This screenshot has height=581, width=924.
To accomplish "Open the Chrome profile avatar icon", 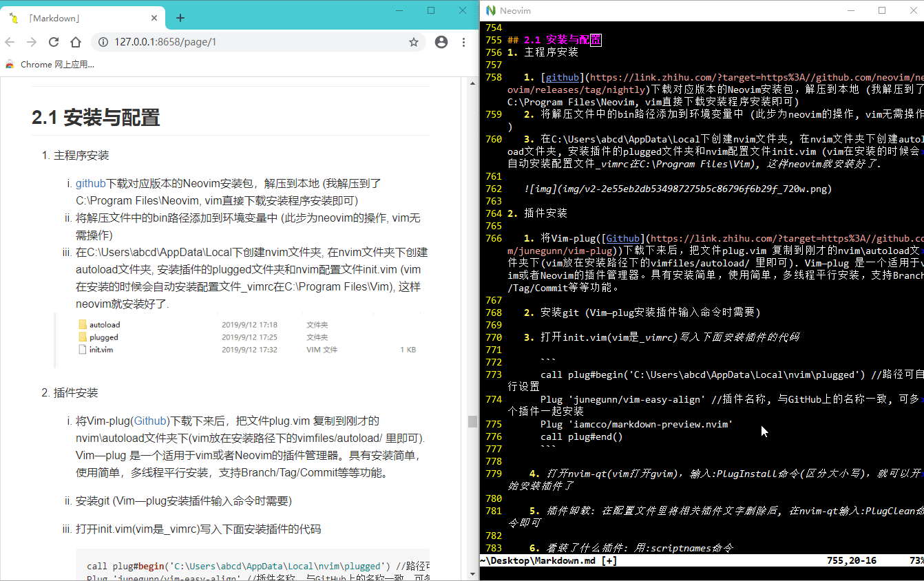I will coord(441,42).
